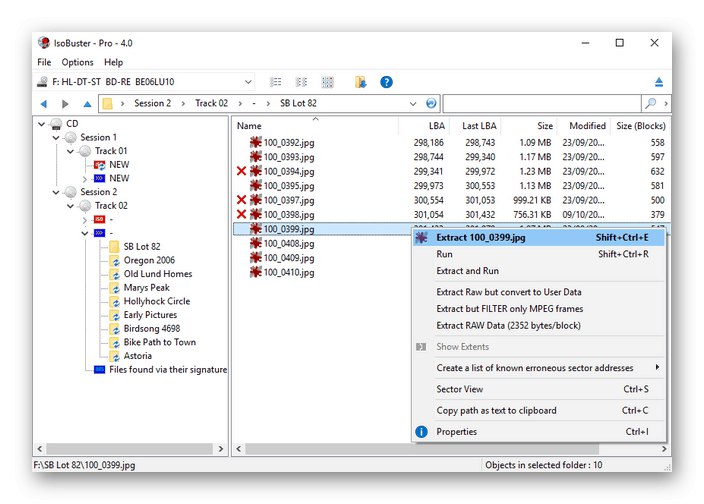
Task: Sort by the LBA column header
Action: point(424,126)
